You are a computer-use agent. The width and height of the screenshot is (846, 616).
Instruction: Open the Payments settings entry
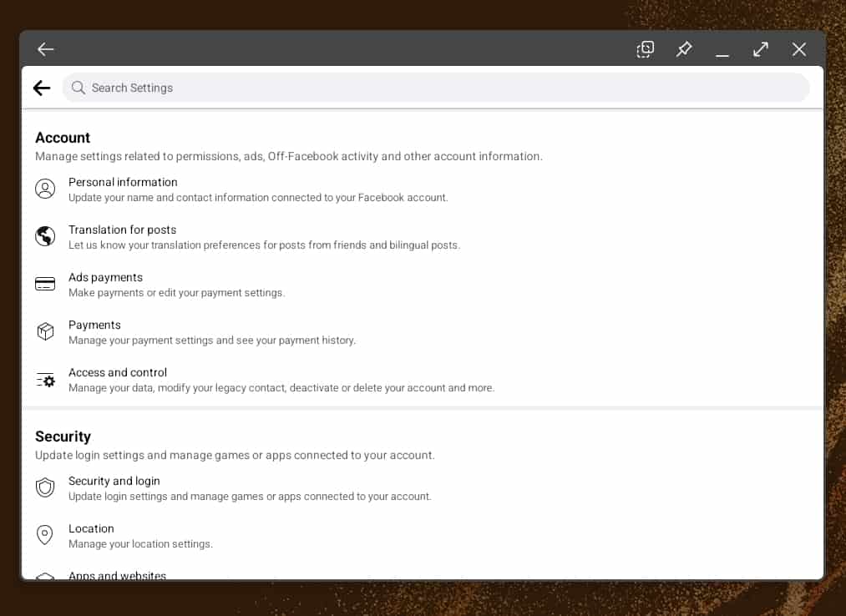point(94,326)
